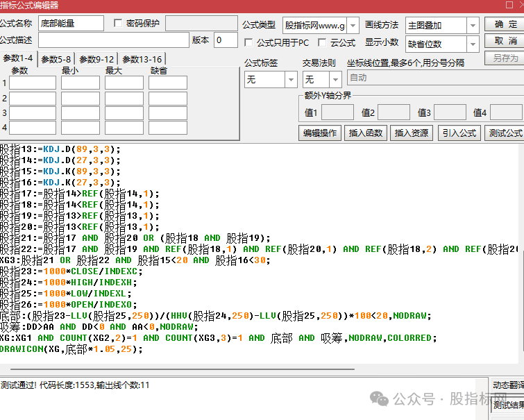Click the code line starting XG3:
524x420 pixels.
135,260
